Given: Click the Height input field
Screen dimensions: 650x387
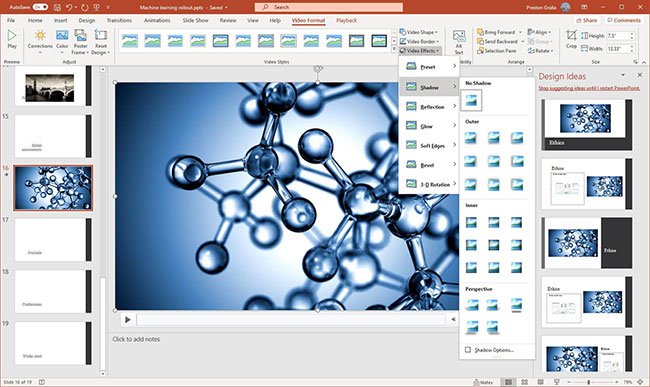Looking at the screenshot, I should [x=618, y=36].
